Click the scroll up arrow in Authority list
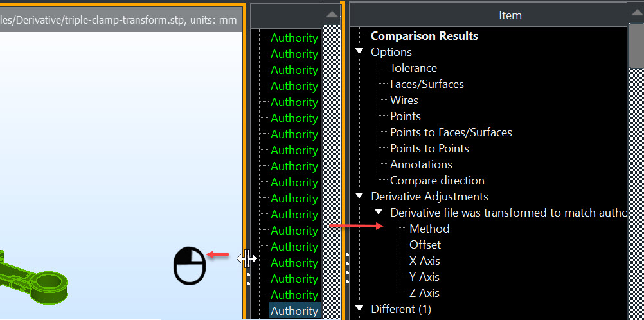Screen dimensions: 644x320 (x=331, y=14)
